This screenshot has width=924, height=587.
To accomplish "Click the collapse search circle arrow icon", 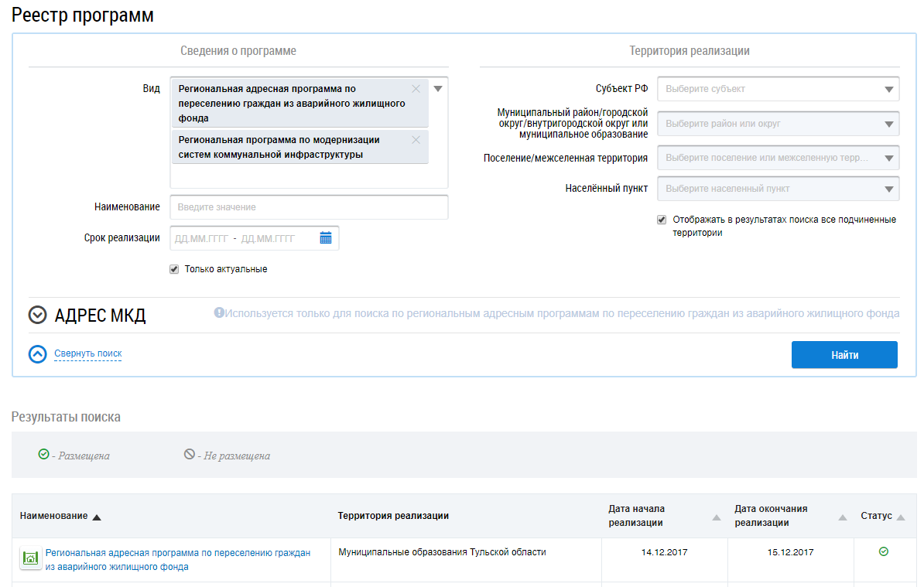I will click(x=38, y=354).
